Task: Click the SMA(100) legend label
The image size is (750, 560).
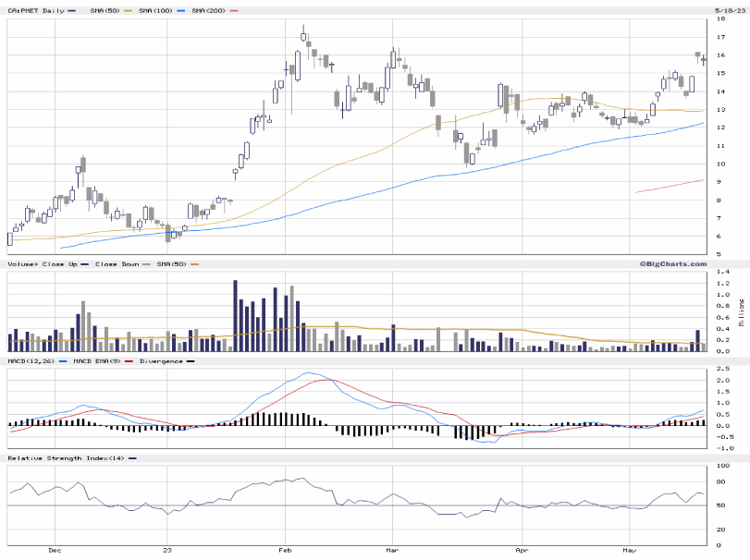Action: [156, 10]
